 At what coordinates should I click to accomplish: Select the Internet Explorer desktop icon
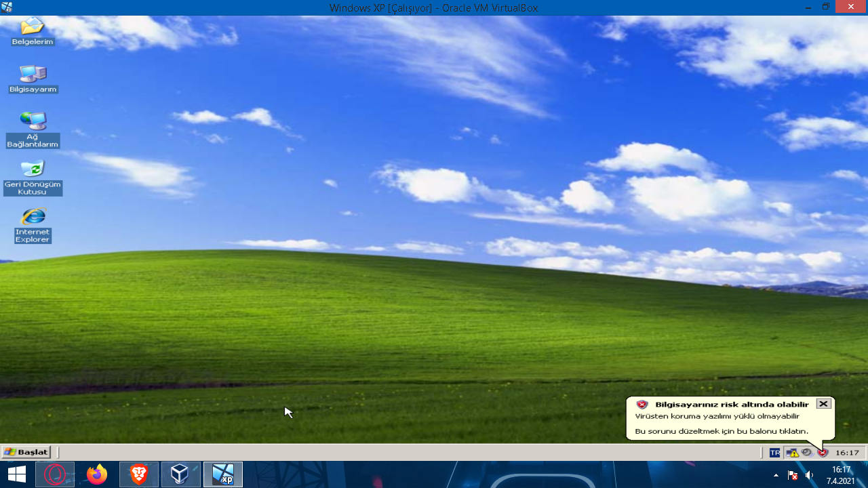(33, 226)
